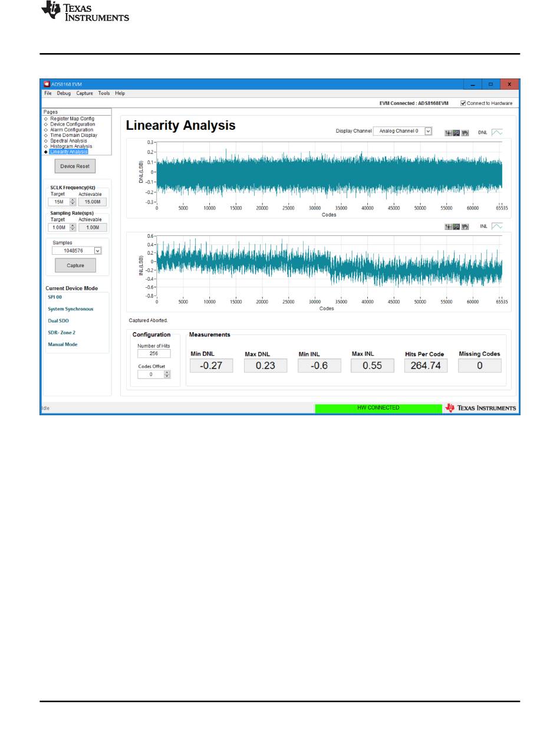
Task: Close the ADS8168 EVM window
Action: [x=509, y=84]
